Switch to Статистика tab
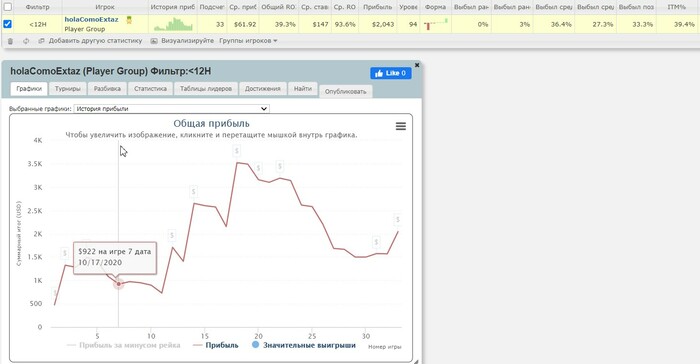This screenshot has width=700, height=364. (x=150, y=88)
